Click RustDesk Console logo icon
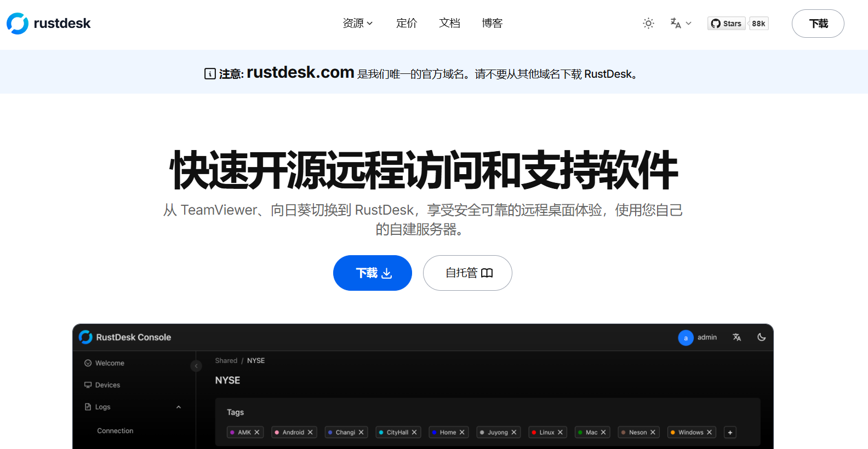 (85, 337)
